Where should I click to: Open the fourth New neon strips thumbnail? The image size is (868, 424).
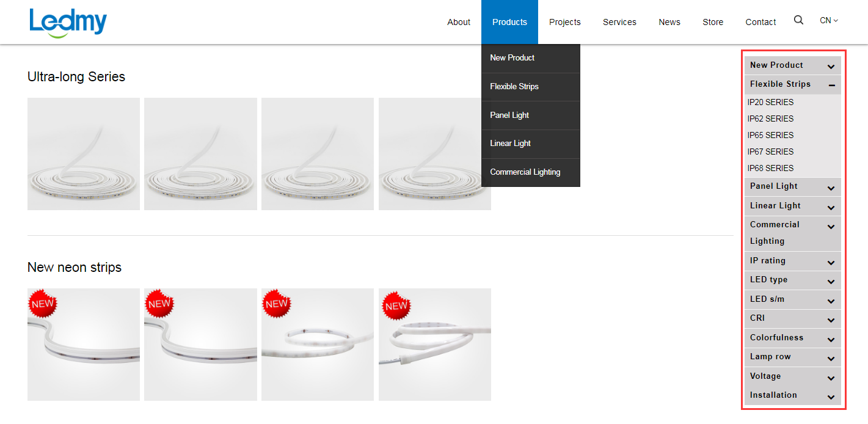434,345
